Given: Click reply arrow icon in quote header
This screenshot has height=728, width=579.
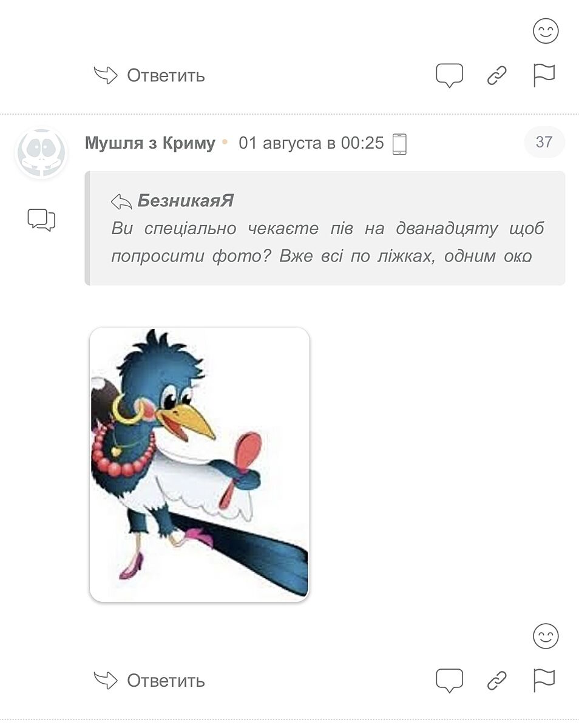Looking at the screenshot, I should tap(121, 201).
